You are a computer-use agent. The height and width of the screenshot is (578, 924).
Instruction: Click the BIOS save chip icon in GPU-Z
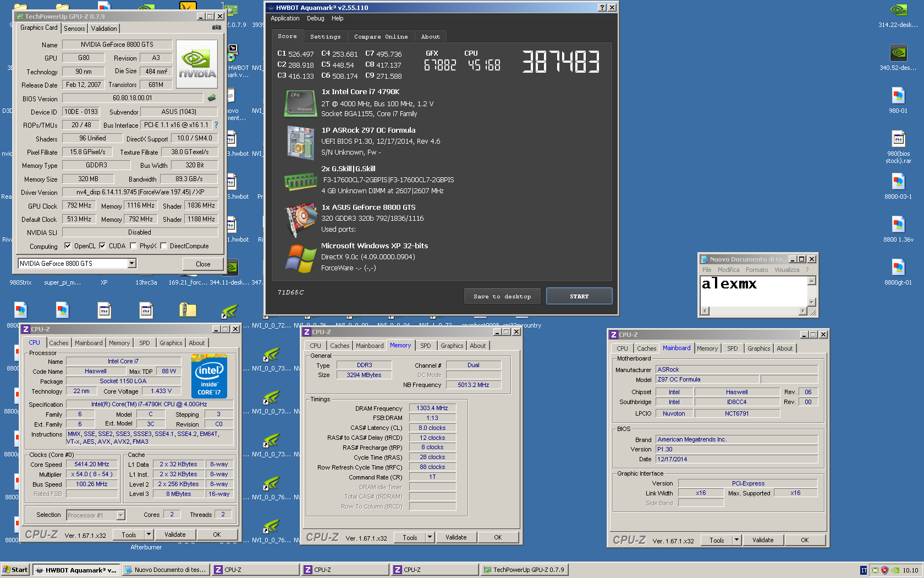click(212, 98)
